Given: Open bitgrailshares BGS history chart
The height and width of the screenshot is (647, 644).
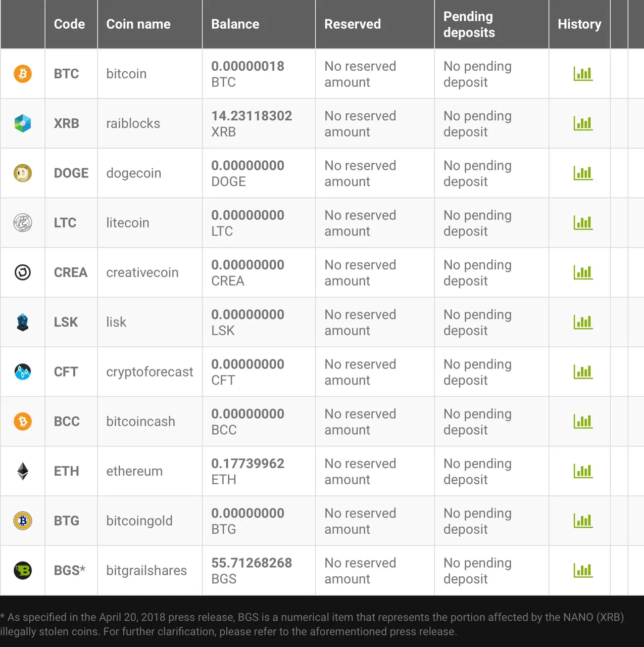Looking at the screenshot, I should point(583,571).
